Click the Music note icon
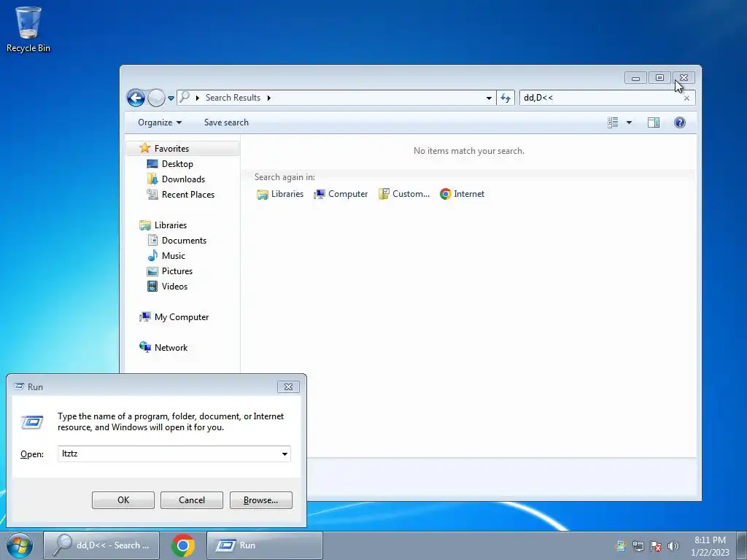The image size is (747, 560). [152, 256]
